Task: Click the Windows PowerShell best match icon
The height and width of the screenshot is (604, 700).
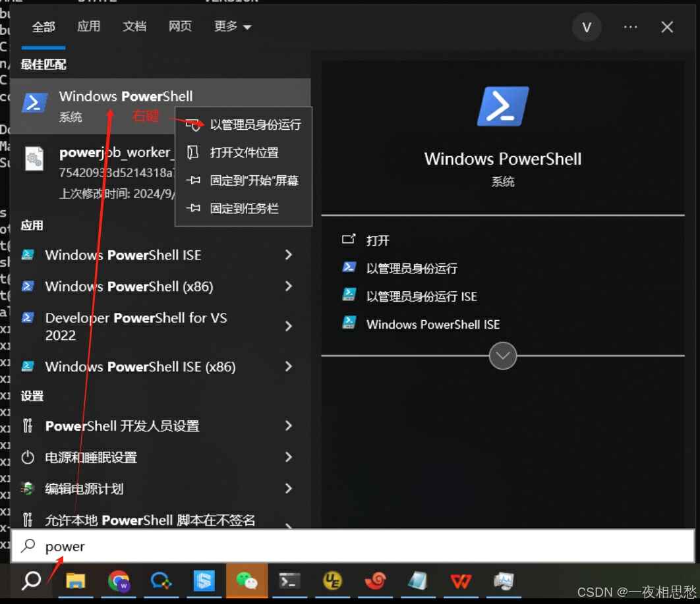Action: [x=34, y=103]
